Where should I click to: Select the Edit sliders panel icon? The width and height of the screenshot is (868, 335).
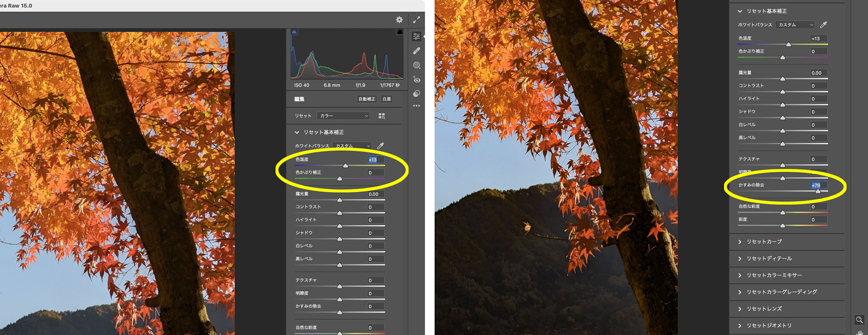[416, 36]
